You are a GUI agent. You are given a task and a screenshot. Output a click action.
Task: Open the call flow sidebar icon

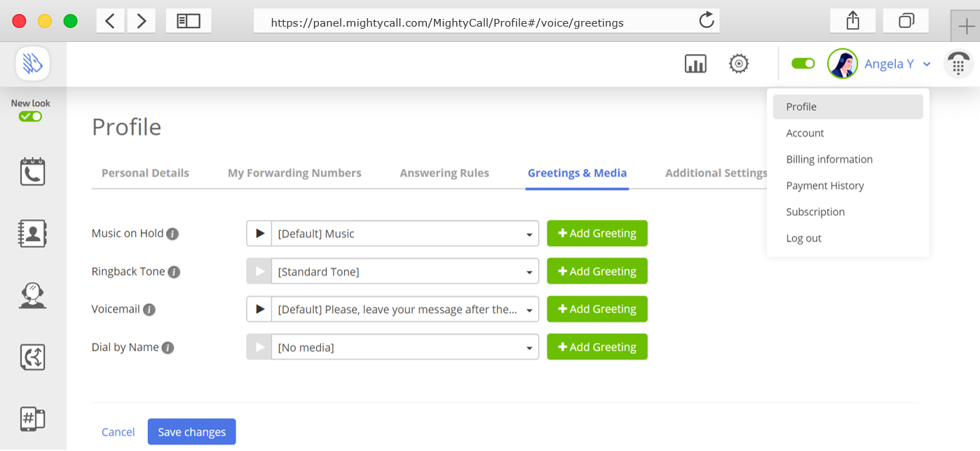[x=32, y=357]
